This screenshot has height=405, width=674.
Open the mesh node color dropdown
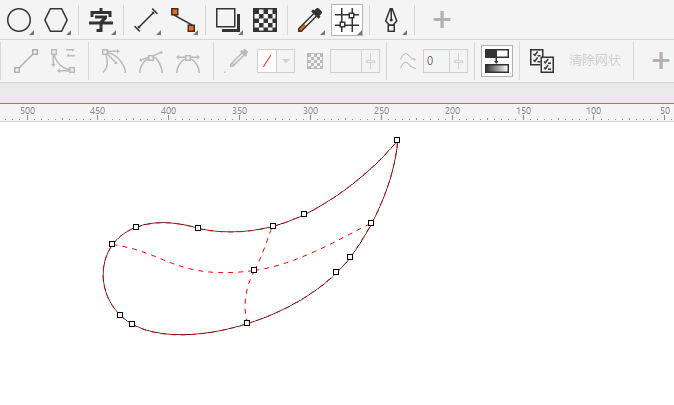point(286,61)
